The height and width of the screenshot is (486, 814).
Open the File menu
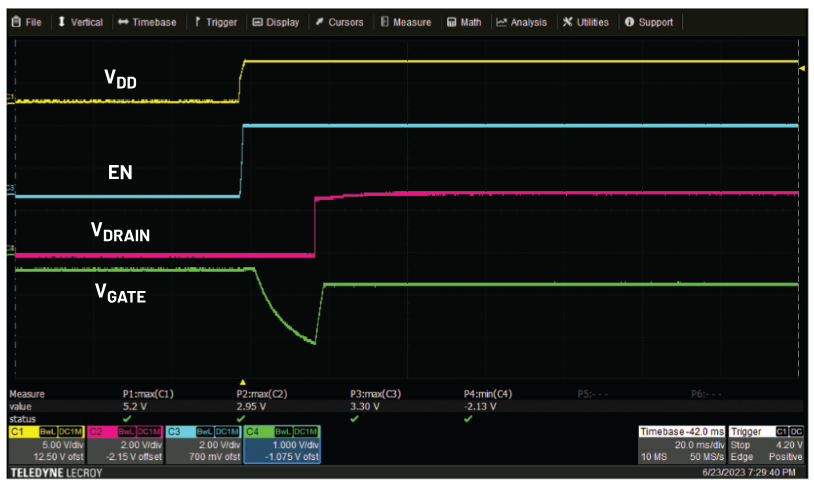[27, 22]
